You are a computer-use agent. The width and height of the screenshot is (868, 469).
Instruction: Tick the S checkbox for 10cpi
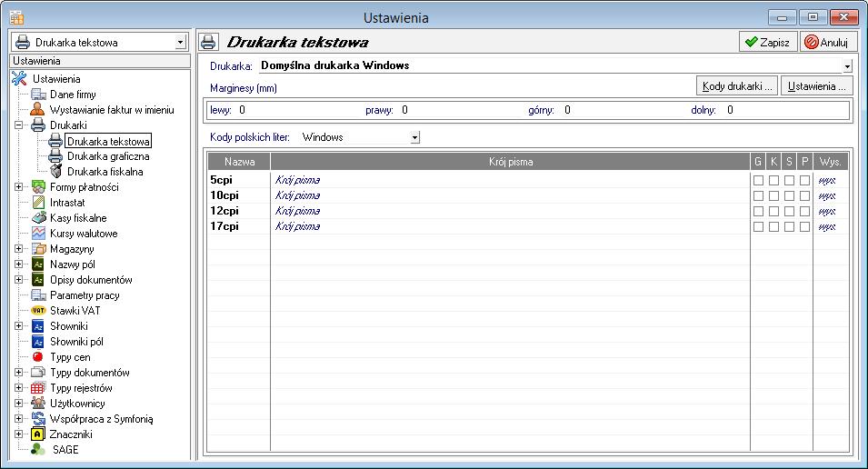click(790, 196)
